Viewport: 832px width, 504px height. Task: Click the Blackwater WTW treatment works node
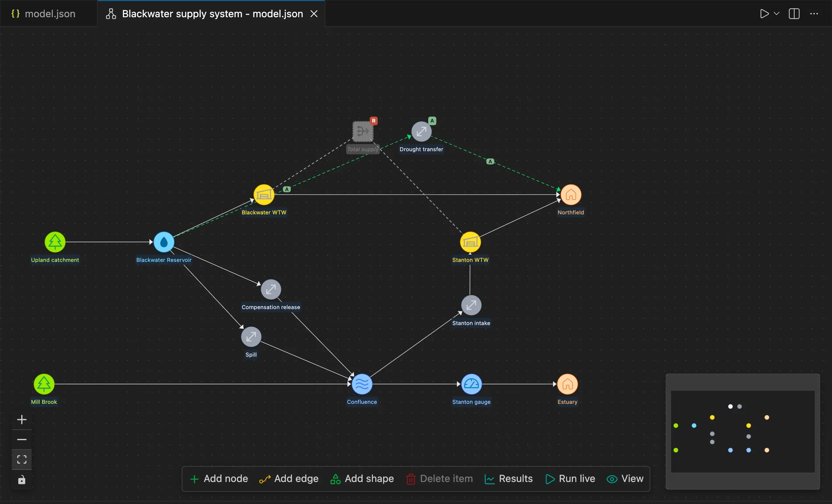click(x=264, y=195)
